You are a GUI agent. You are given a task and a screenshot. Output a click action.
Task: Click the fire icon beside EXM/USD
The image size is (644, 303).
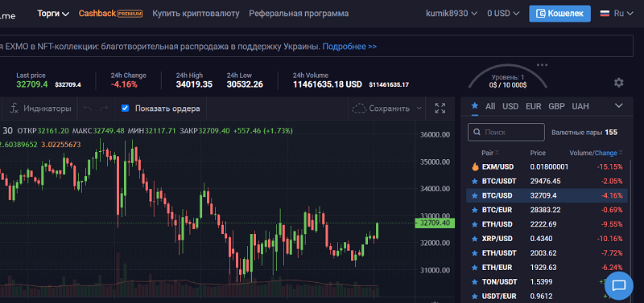(475, 166)
